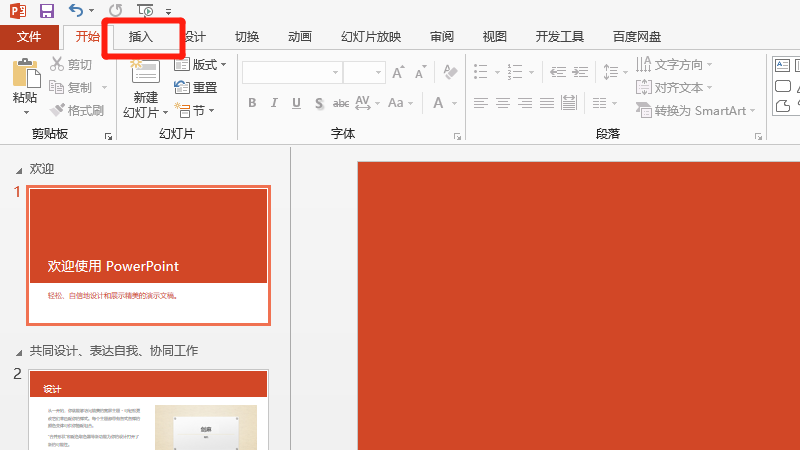Image resolution: width=800 pixels, height=450 pixels.
Task: Open the 段落 dialog launcher
Action: (x=758, y=136)
